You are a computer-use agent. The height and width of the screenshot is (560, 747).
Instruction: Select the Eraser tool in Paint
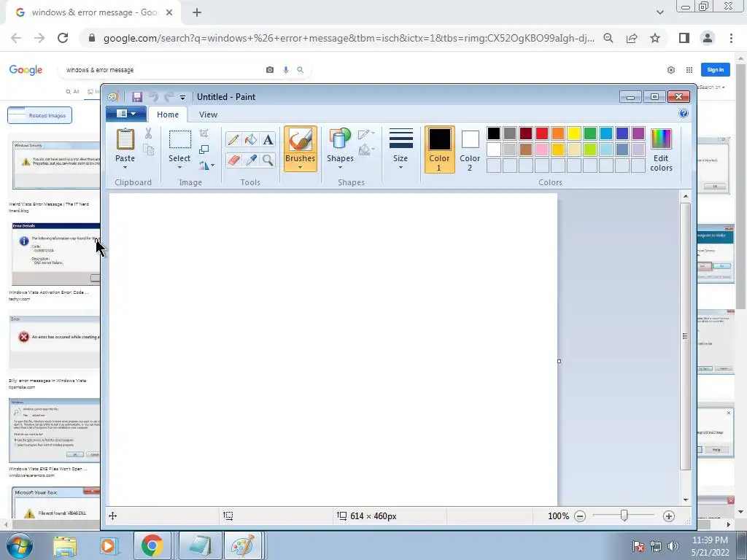[233, 160]
